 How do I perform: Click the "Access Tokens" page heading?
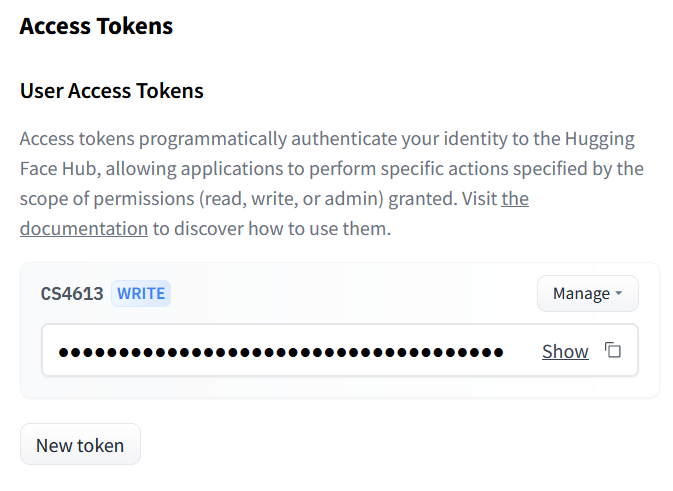(96, 26)
